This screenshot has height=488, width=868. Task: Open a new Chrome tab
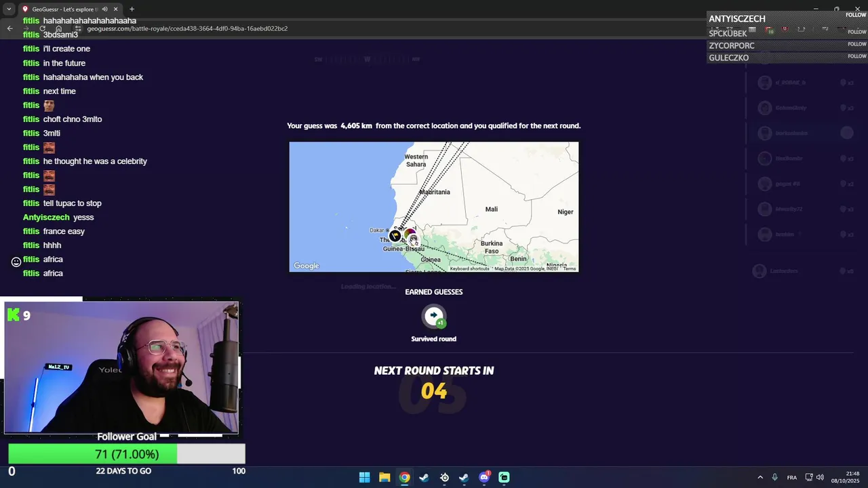(132, 9)
